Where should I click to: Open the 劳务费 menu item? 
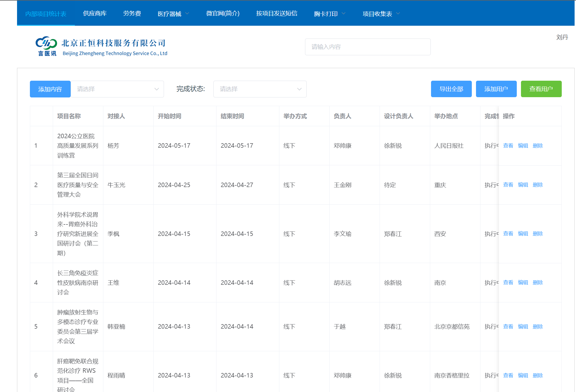click(x=132, y=13)
